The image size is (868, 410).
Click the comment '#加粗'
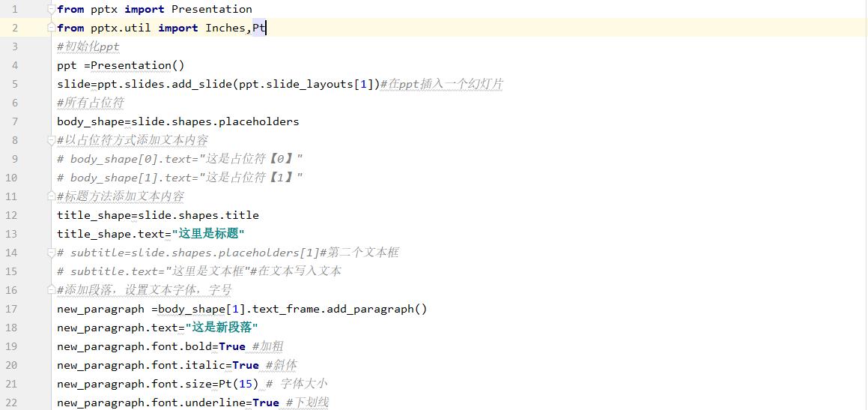tap(268, 346)
